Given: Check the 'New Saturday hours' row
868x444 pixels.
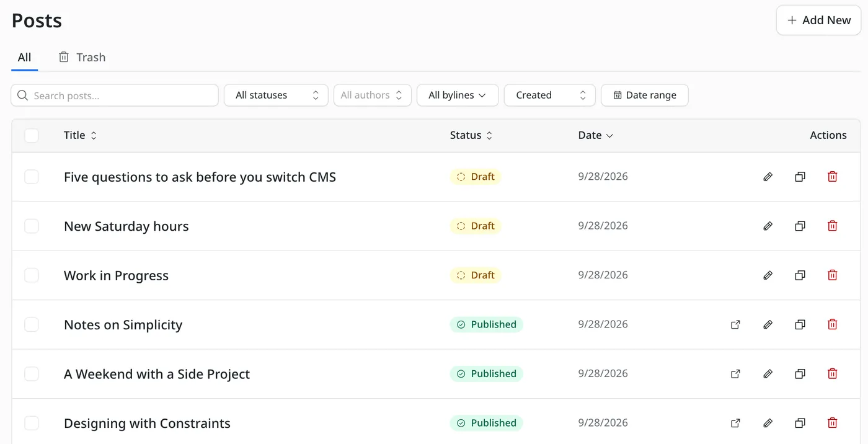Looking at the screenshot, I should coord(32,226).
